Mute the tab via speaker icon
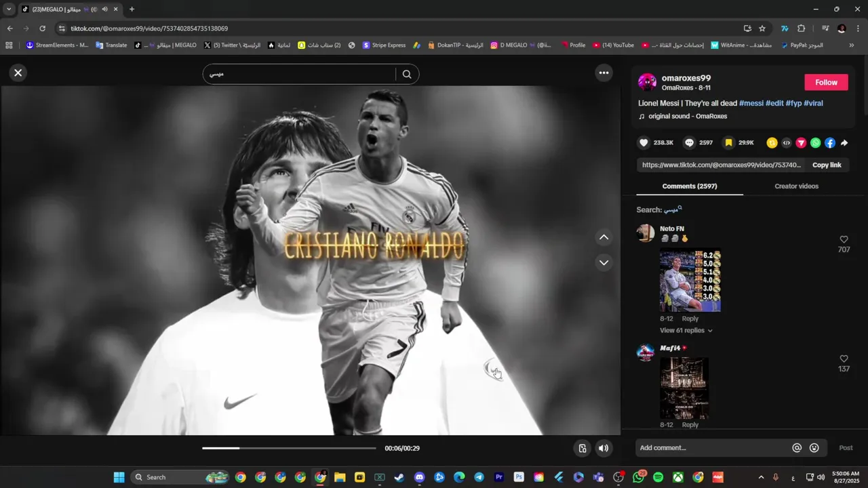 point(104,9)
